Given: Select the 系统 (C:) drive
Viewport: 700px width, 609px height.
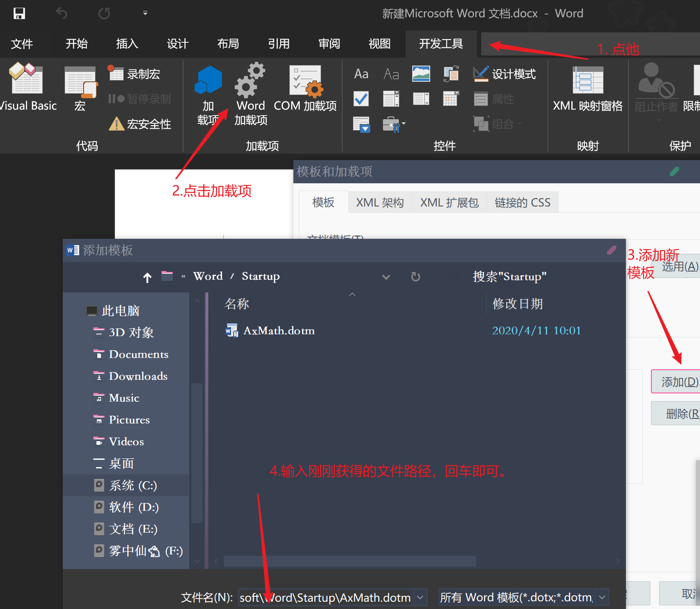Looking at the screenshot, I should pos(126,485).
